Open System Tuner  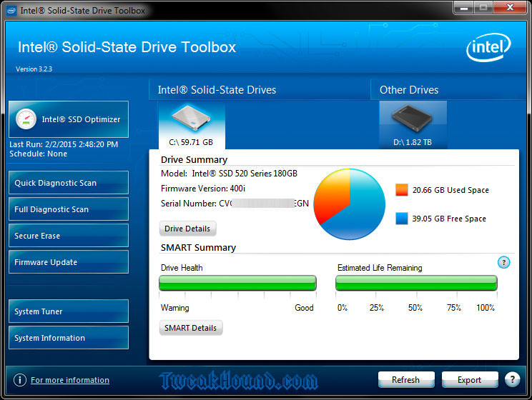click(69, 311)
